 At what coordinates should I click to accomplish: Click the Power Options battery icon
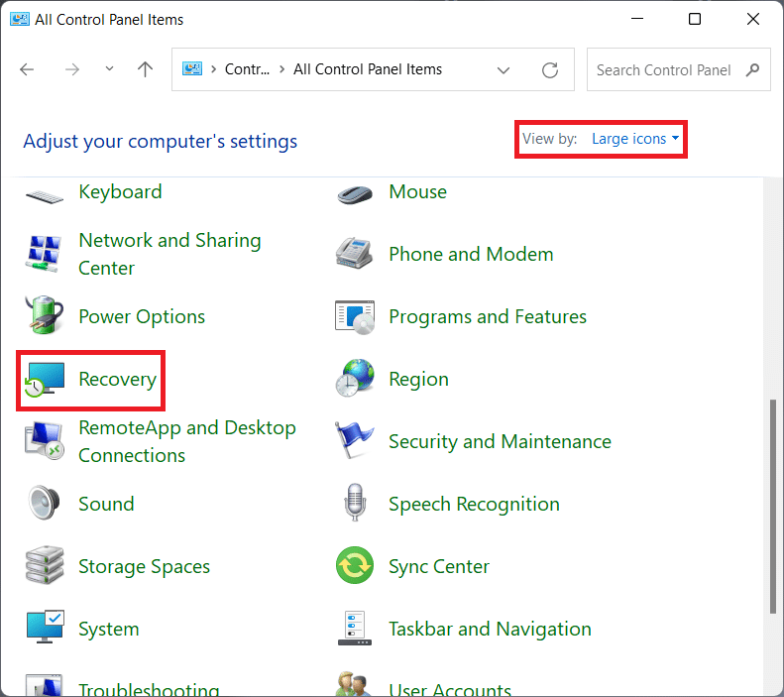click(x=45, y=317)
